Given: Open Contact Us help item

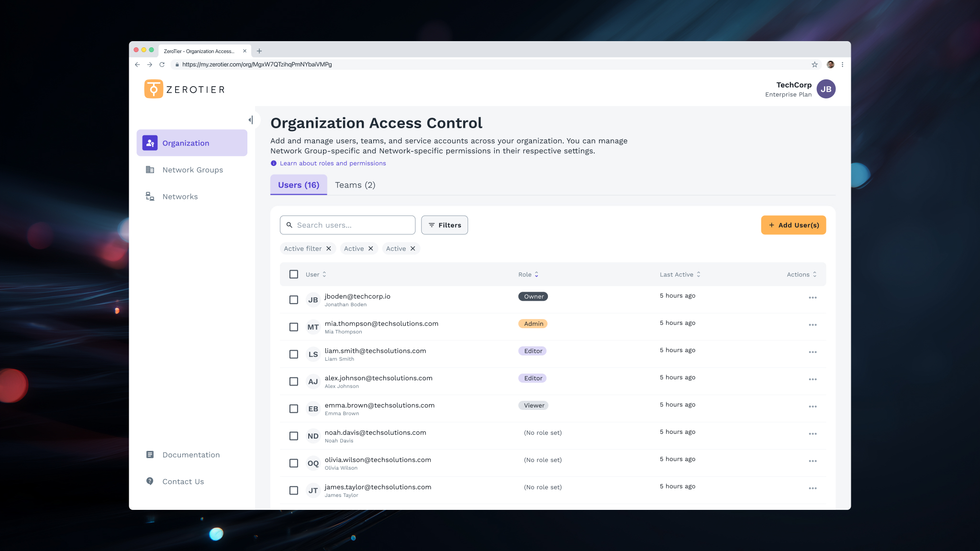Looking at the screenshot, I should tap(183, 482).
